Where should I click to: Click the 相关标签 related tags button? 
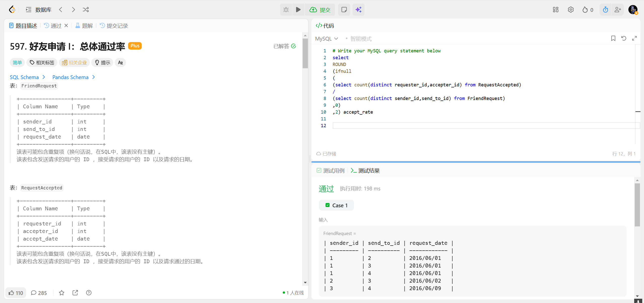point(42,62)
